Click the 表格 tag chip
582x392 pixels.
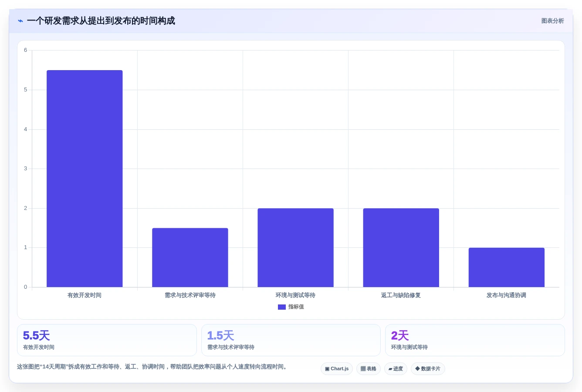[x=369, y=369]
